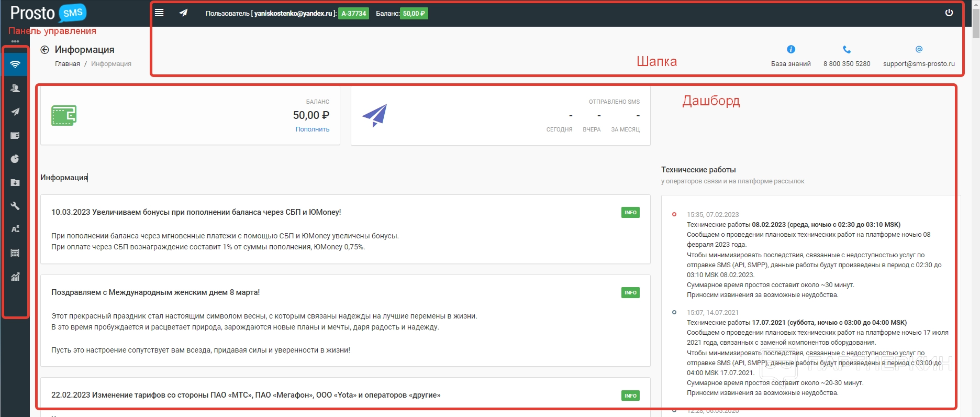Viewport: 980px width, 417px height.
Task: Open the wifi information sidebar icon
Action: coord(15,64)
